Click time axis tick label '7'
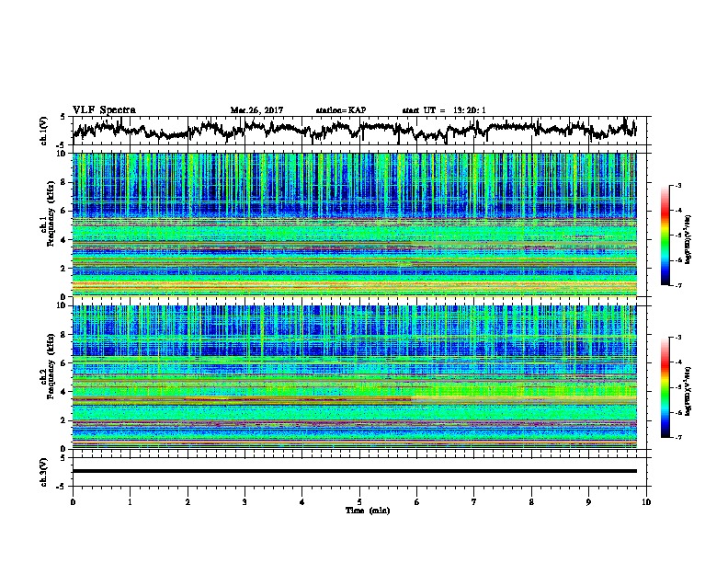The width and height of the screenshot is (728, 563). [x=474, y=502]
